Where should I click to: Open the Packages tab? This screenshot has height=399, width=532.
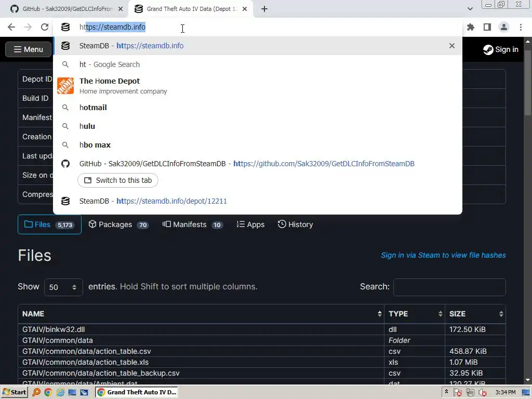click(x=118, y=224)
